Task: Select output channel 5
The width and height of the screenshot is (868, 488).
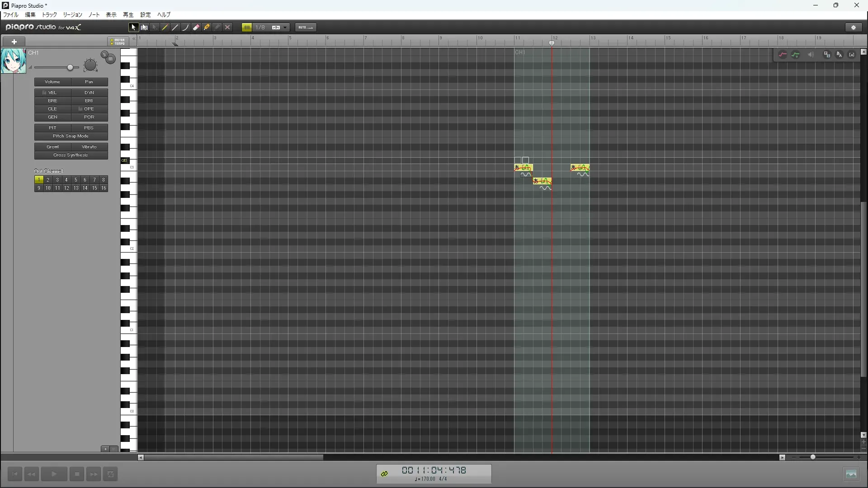Action: [75, 180]
